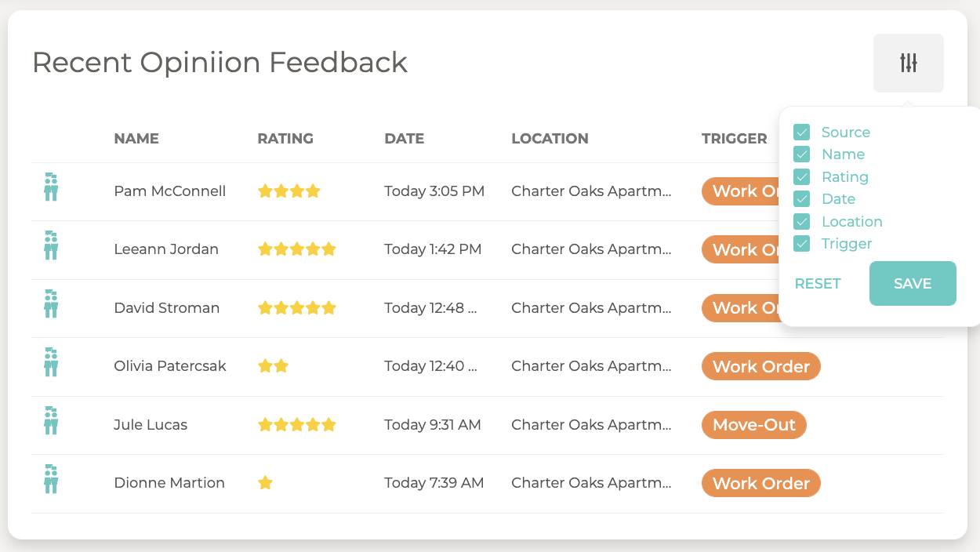This screenshot has height=552, width=980.
Task: Open the column filter settings icon
Action: click(909, 64)
